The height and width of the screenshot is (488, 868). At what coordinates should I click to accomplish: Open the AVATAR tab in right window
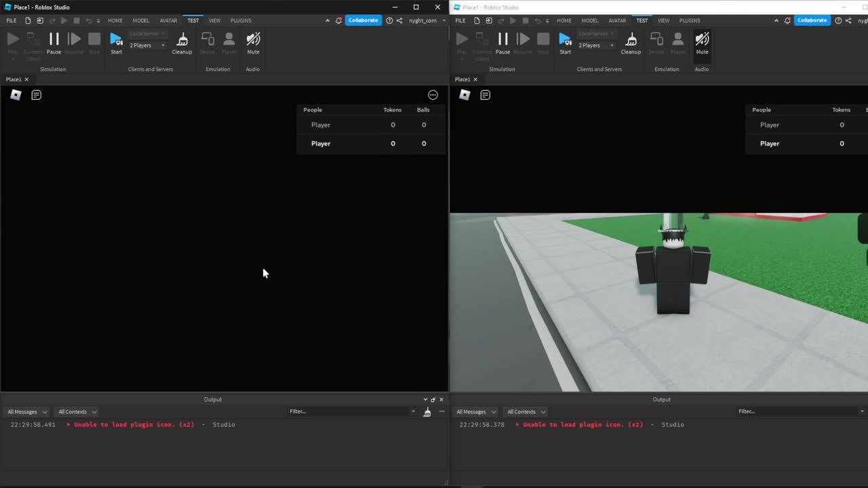click(x=617, y=20)
